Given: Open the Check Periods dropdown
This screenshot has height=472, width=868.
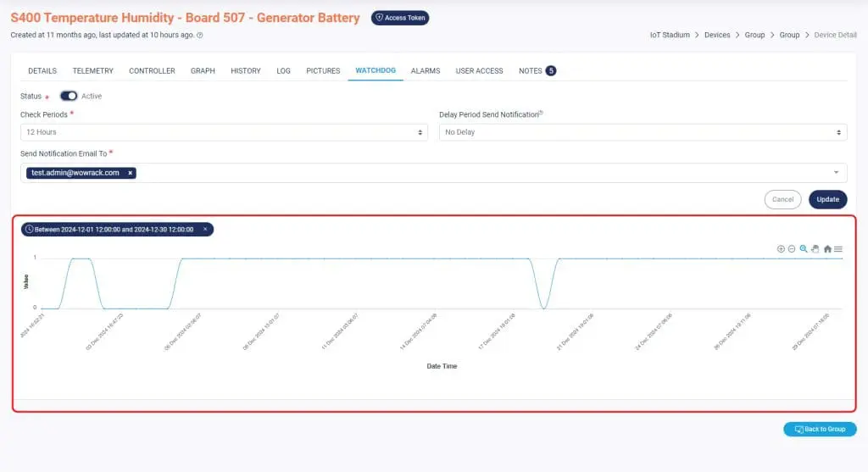Looking at the screenshot, I should [224, 132].
